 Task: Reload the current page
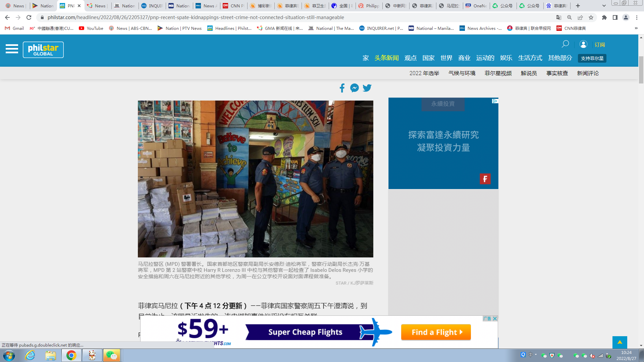click(x=29, y=17)
